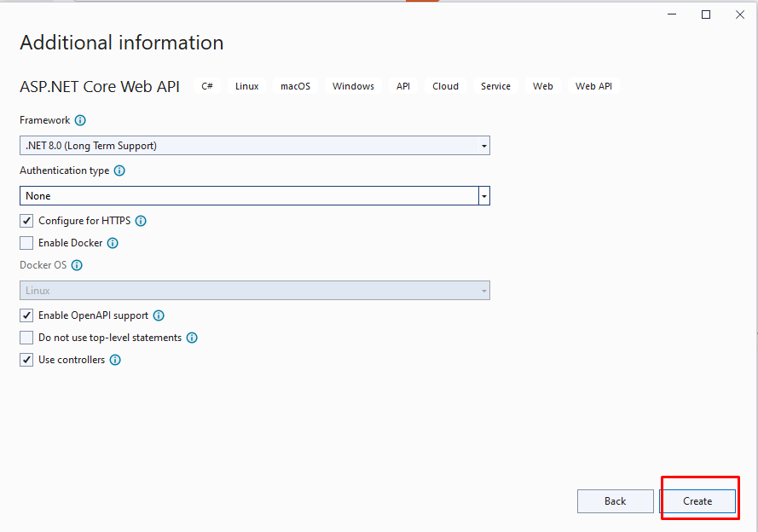Click the Authentication type info icon
The width and height of the screenshot is (758, 532).
click(x=119, y=171)
